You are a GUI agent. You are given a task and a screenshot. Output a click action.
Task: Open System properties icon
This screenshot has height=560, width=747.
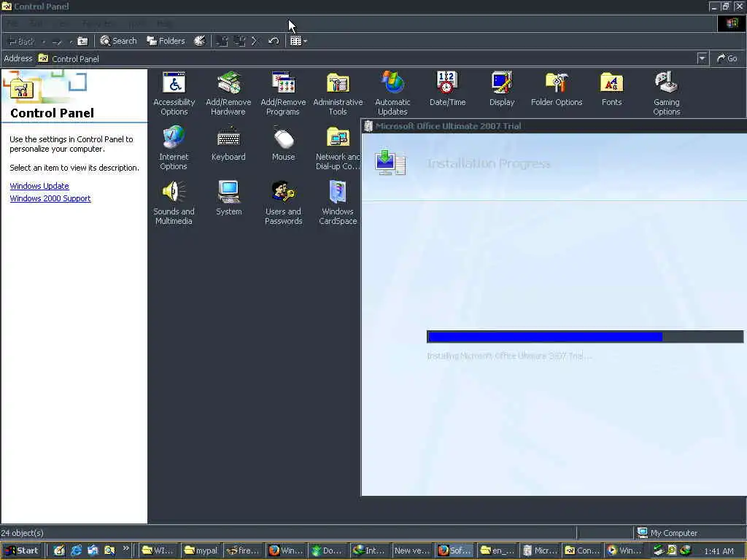point(228,198)
